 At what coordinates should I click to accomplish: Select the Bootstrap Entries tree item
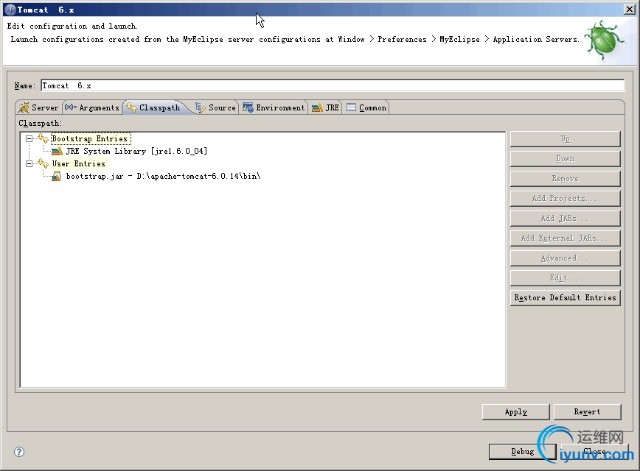[90, 139]
